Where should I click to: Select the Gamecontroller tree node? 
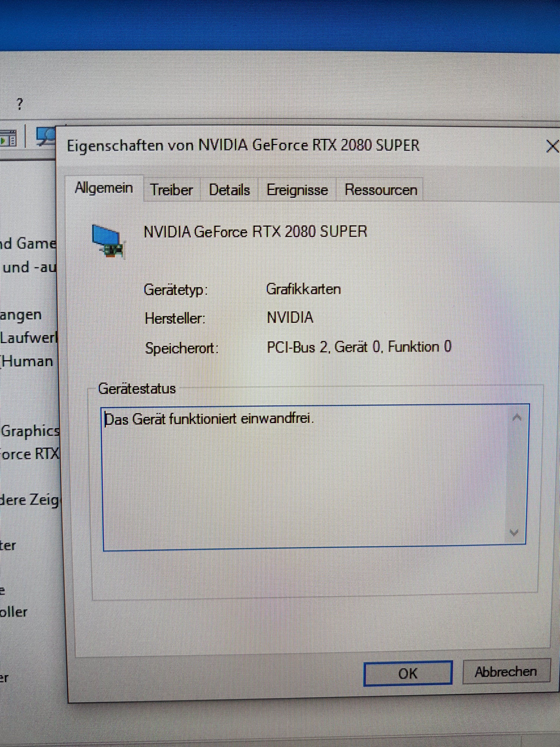click(28, 243)
